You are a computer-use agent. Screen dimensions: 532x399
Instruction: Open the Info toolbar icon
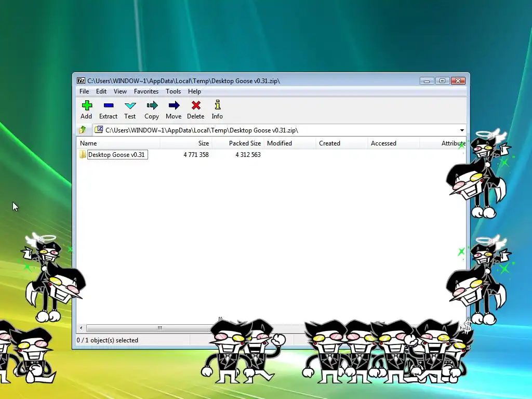218,105
